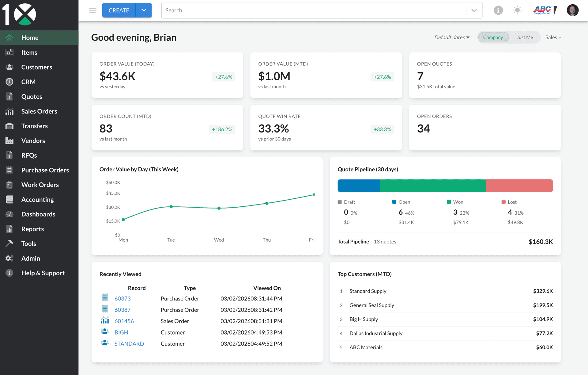The height and width of the screenshot is (375, 588).
Task: Click the Vendors factory icon
Action: (9, 141)
